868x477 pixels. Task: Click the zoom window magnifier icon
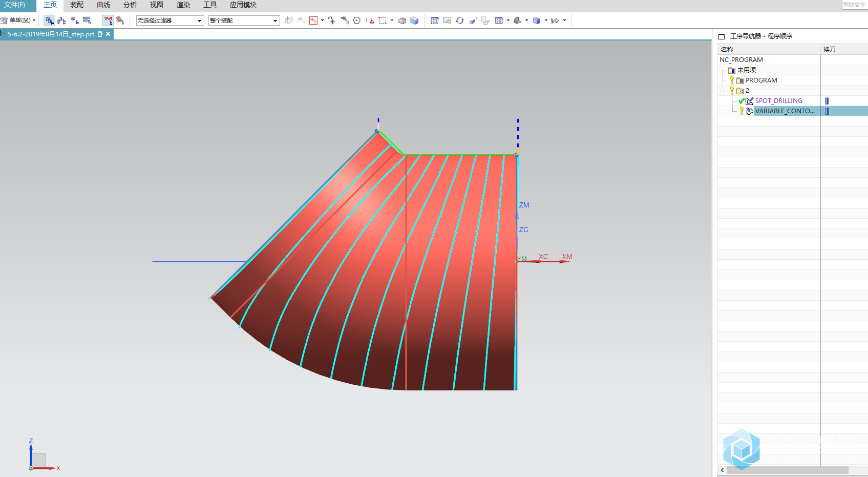[x=435, y=20]
